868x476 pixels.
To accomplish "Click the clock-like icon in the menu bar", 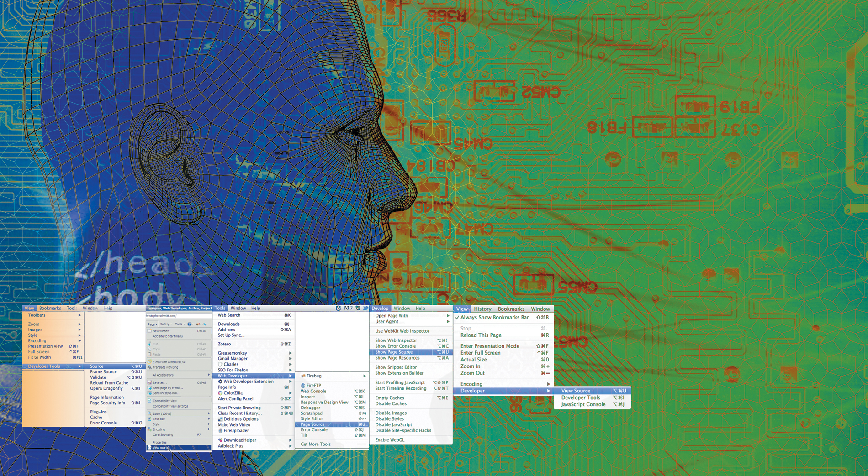I will point(338,308).
